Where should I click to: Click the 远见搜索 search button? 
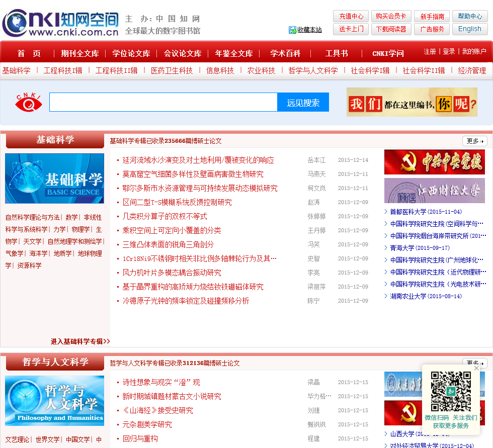(303, 102)
